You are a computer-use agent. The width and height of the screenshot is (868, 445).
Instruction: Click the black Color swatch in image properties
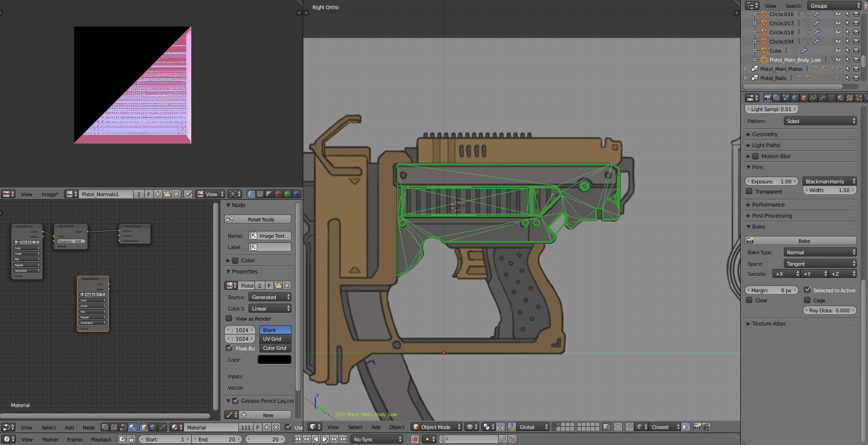point(275,360)
